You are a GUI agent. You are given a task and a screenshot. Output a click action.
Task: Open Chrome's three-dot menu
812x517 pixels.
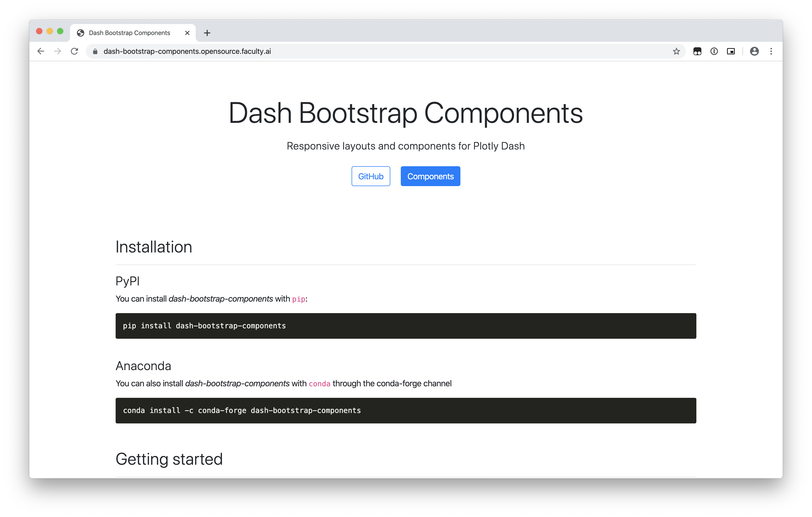pyautogui.click(x=771, y=51)
